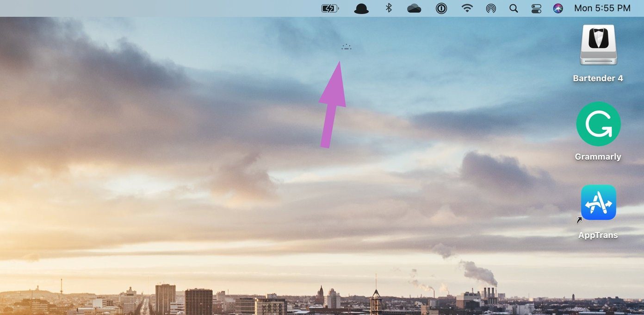Show the Wi-Fi networks menu

[x=468, y=8]
